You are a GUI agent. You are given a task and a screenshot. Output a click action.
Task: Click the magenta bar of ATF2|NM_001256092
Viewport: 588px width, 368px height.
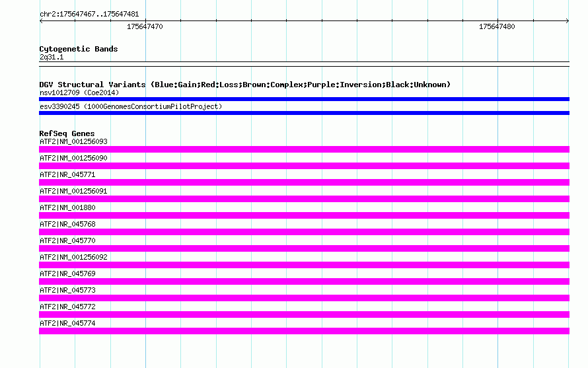pyautogui.click(x=304, y=265)
